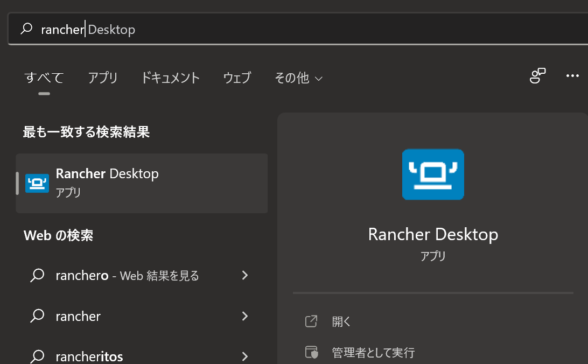The image size is (588, 364).
Task: Click magnifier icon beside ranchero
Action: (x=37, y=276)
